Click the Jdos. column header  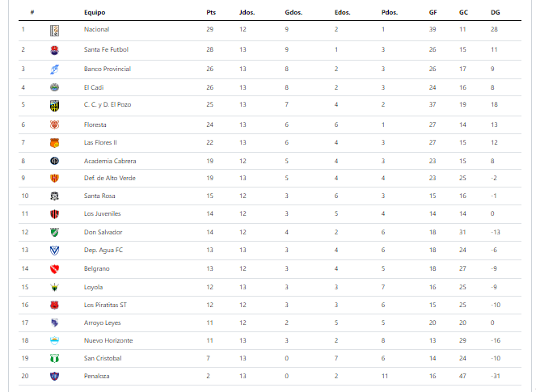coord(247,12)
